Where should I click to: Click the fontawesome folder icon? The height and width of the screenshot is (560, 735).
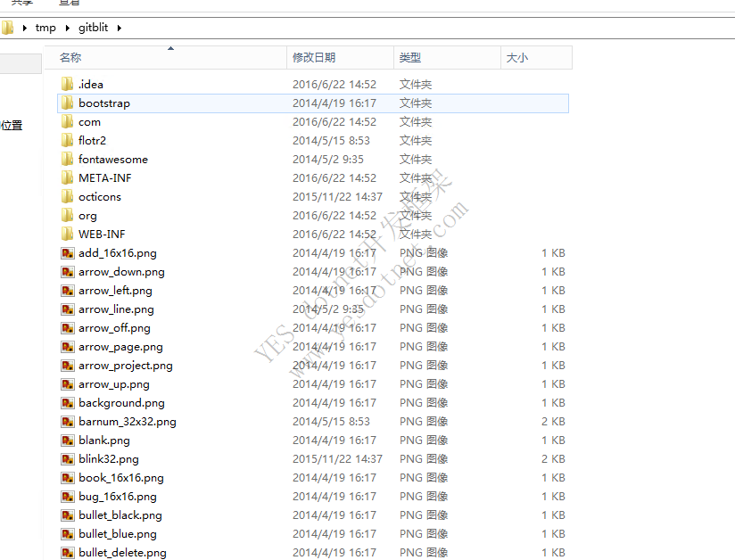[x=68, y=160]
